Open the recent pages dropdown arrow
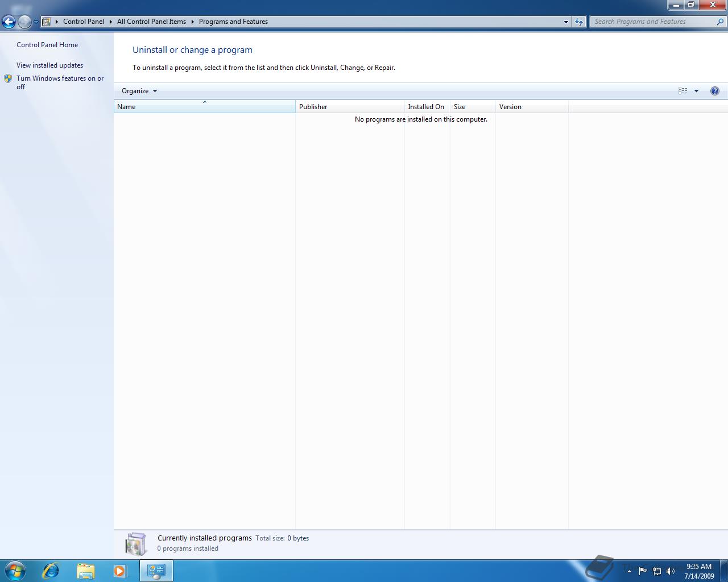This screenshot has width=728, height=582. (36, 22)
